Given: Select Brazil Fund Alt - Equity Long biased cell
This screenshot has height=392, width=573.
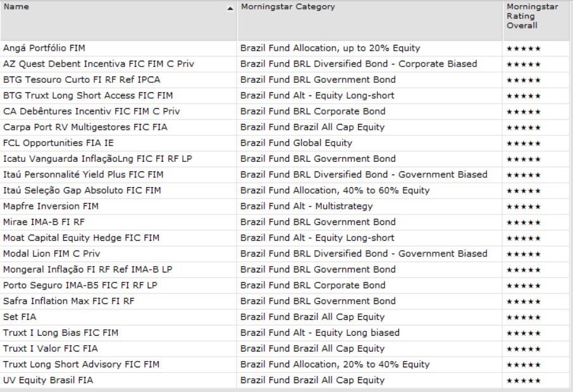Looking at the screenshot, I should 319,333.
